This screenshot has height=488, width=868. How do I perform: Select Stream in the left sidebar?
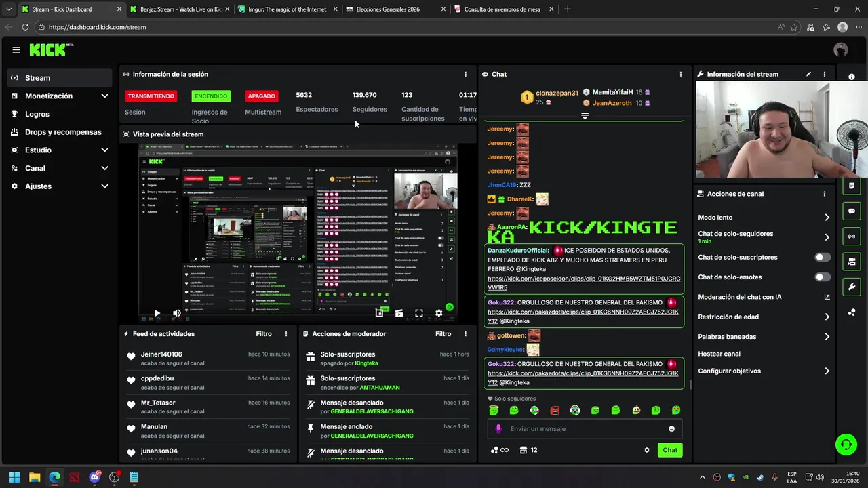60,78
